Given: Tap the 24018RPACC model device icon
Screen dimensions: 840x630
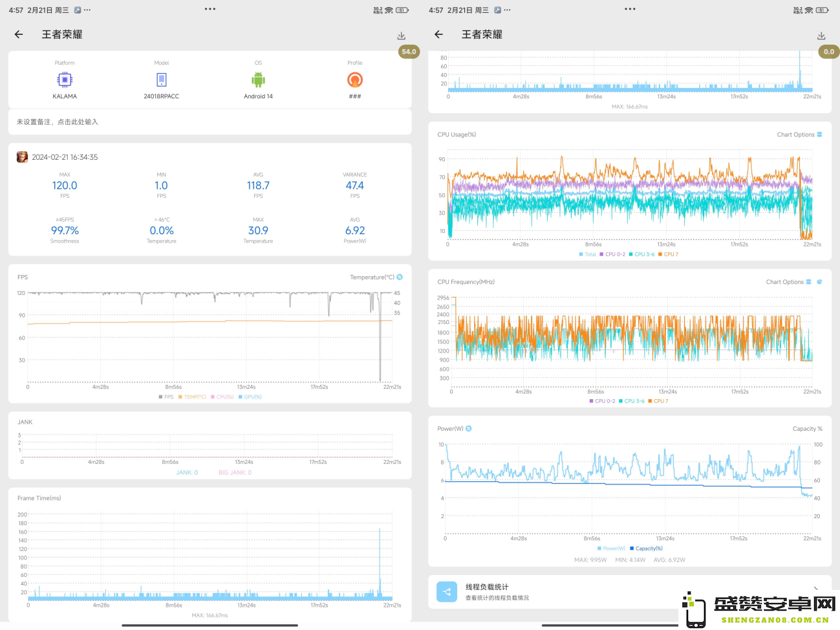Looking at the screenshot, I should (162, 80).
